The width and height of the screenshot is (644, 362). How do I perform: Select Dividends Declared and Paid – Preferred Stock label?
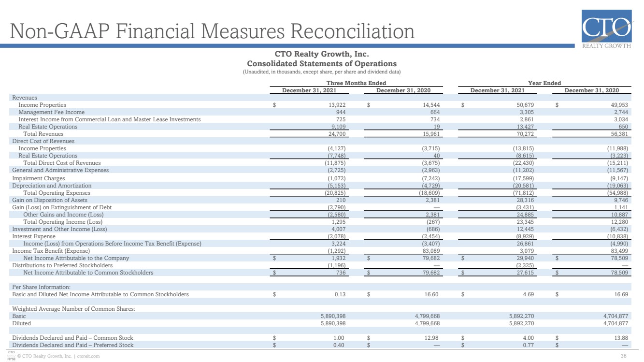point(72,345)
